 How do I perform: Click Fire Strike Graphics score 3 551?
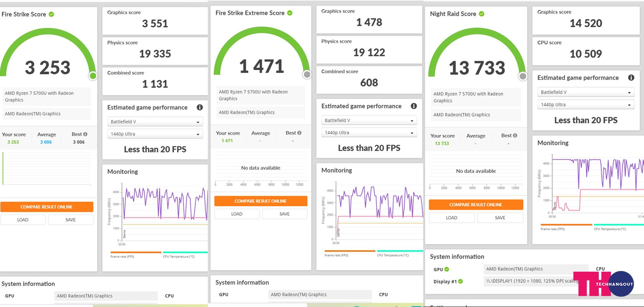tap(155, 23)
